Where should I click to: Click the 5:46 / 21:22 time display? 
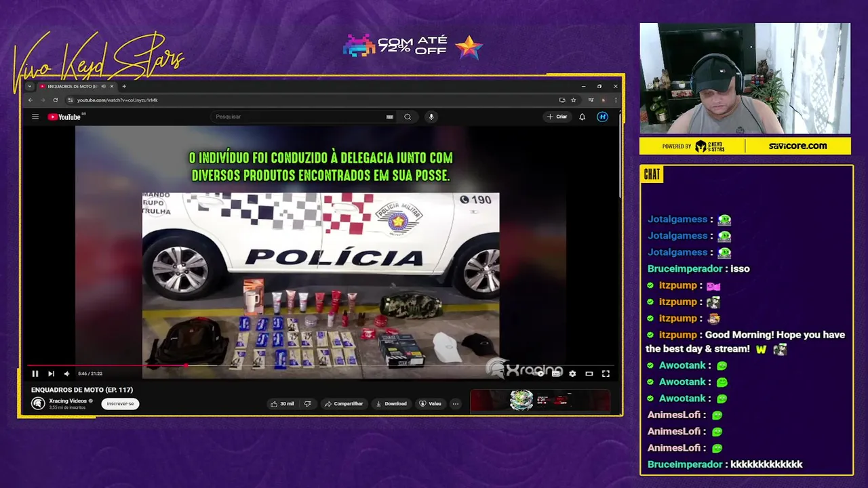pos(90,373)
